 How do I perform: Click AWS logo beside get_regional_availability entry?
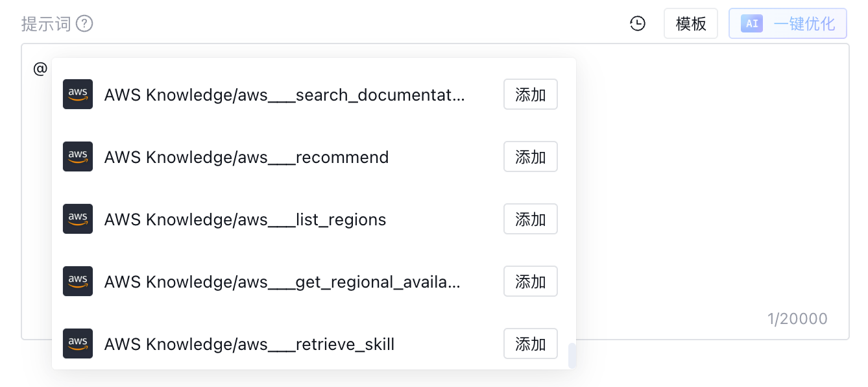78,282
